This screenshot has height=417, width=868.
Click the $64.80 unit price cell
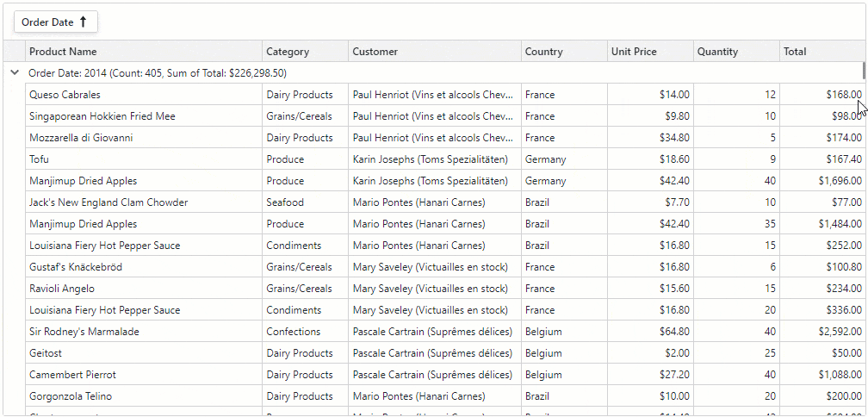tap(672, 332)
